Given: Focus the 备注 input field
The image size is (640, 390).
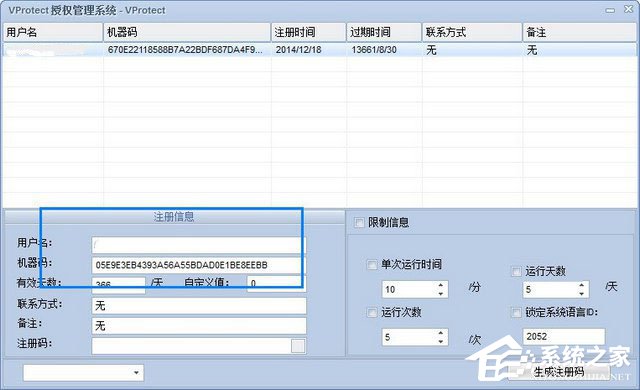Looking at the screenshot, I should click(199, 326).
